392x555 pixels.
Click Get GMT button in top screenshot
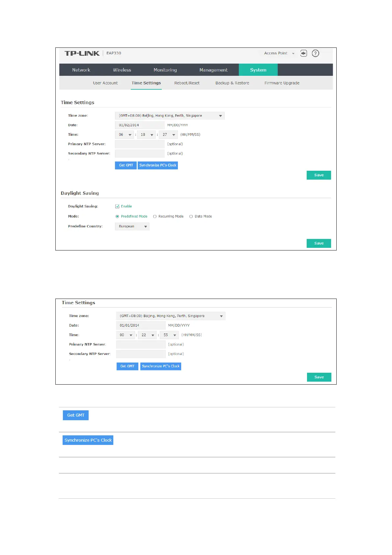pyautogui.click(x=126, y=165)
